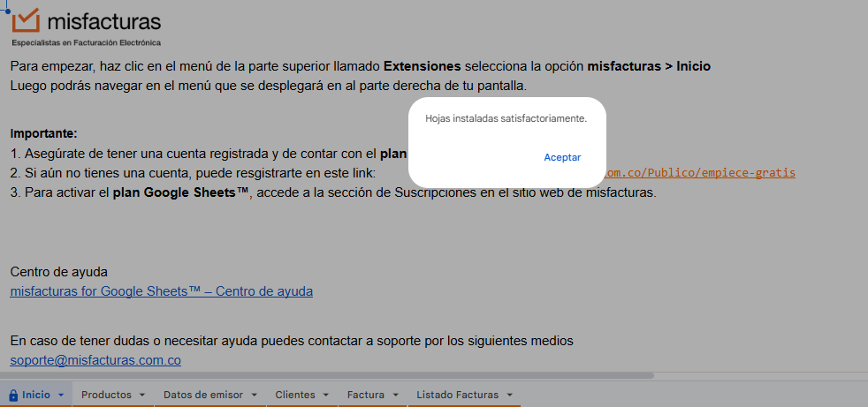Click 'Especialistas en Facturación Electrónica' tagline

pyautogui.click(x=87, y=42)
